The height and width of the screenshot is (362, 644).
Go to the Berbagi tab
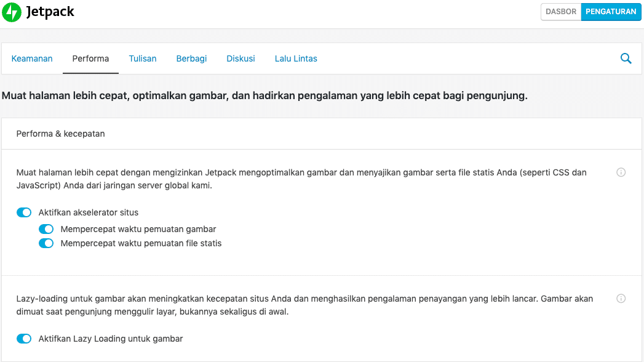pos(191,58)
